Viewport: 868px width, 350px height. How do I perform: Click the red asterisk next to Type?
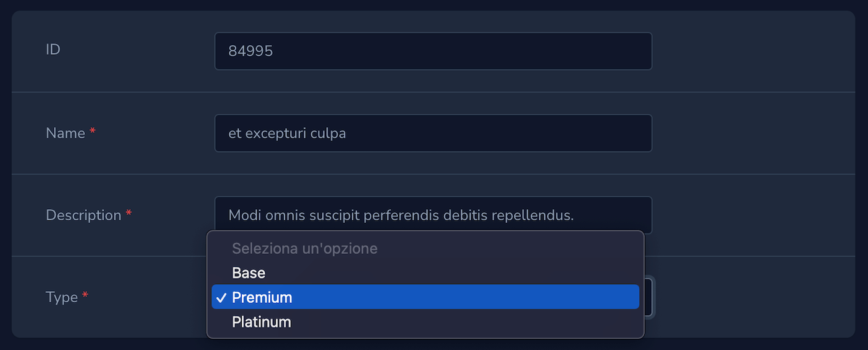pos(85,296)
